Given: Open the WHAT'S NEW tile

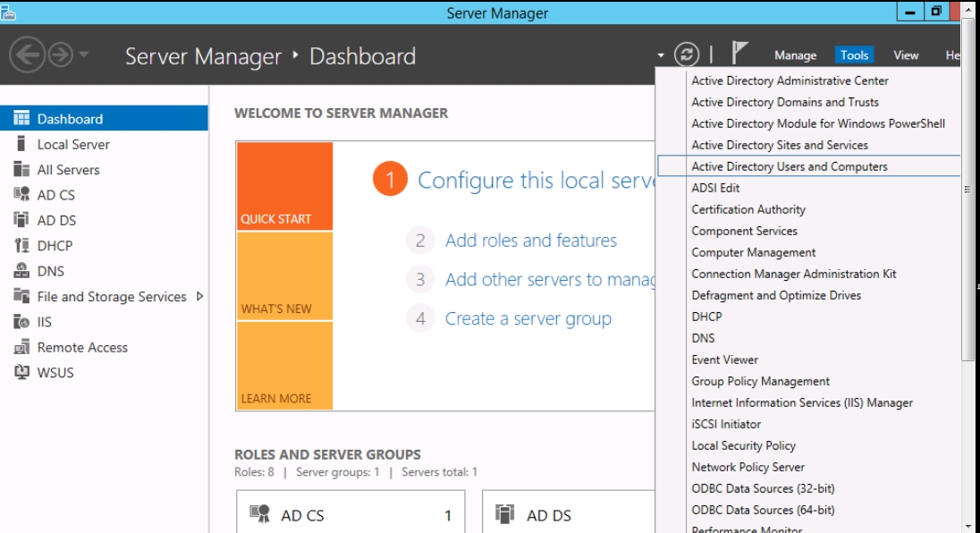Looking at the screenshot, I should click(x=284, y=276).
